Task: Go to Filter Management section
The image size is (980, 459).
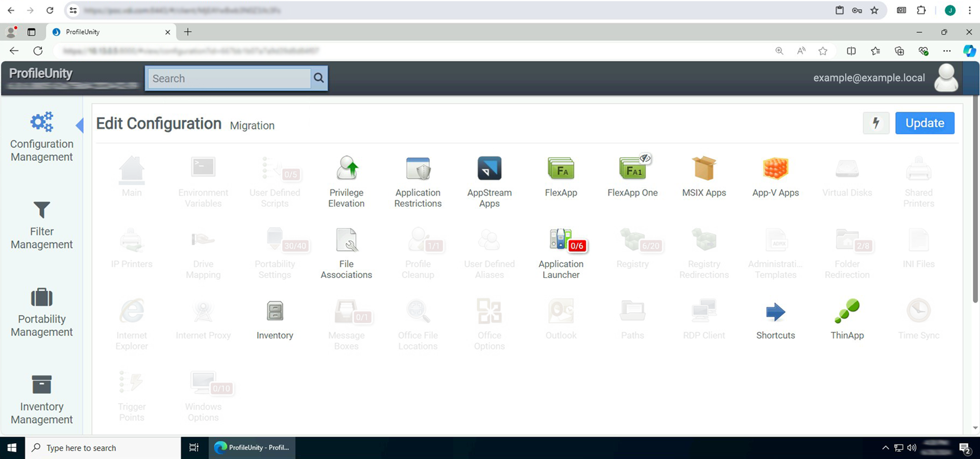Action: [42, 225]
